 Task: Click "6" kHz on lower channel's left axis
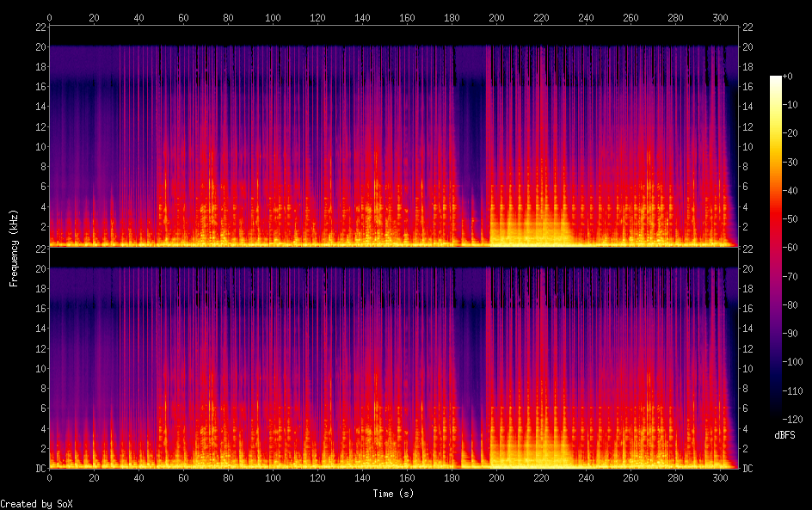(44, 409)
